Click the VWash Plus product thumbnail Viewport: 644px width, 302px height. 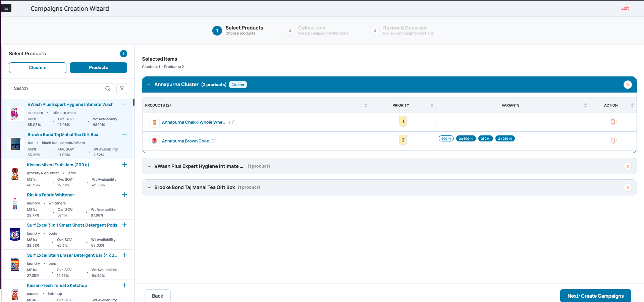click(15, 114)
